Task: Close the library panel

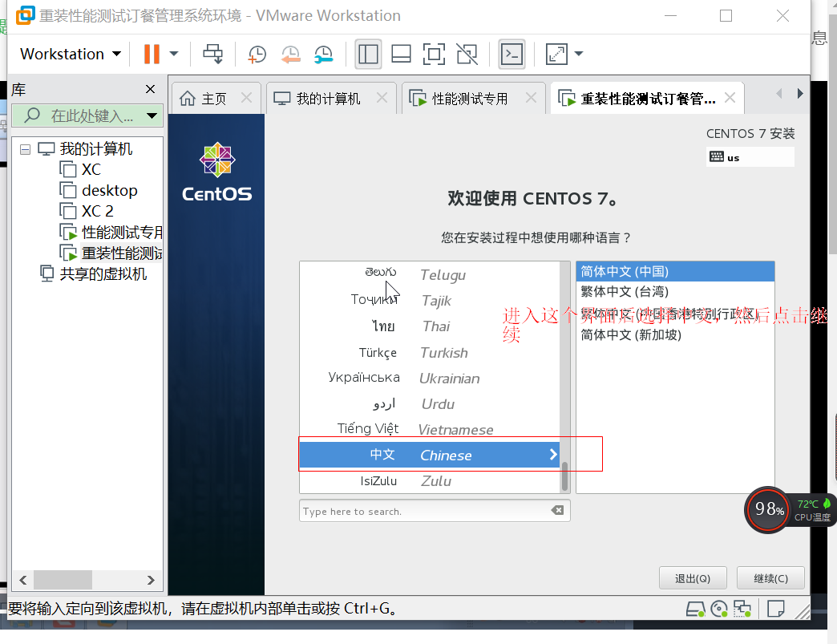Action: pos(151,89)
